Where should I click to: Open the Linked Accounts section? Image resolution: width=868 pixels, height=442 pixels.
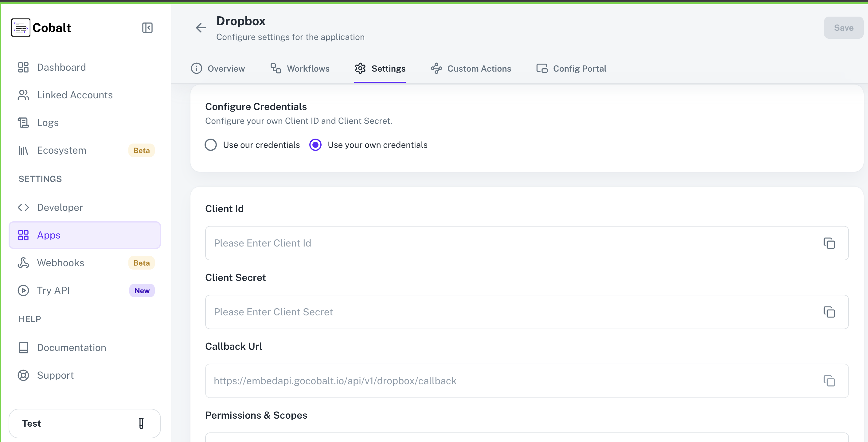pyautogui.click(x=75, y=95)
